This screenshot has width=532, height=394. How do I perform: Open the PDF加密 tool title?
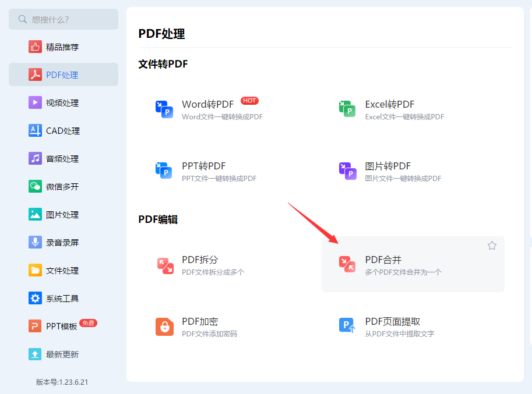(200, 321)
